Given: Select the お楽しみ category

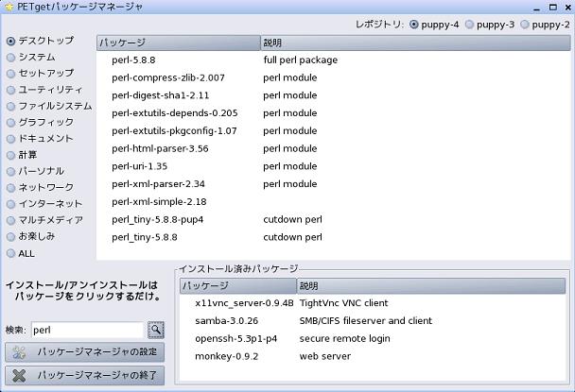Looking at the screenshot, I should (x=31, y=236).
